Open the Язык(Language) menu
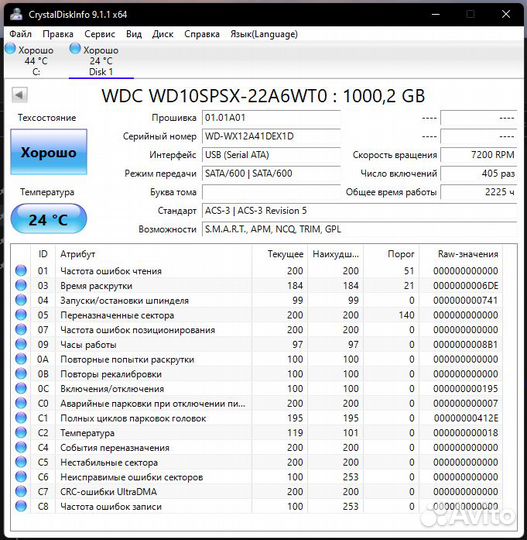 (264, 34)
